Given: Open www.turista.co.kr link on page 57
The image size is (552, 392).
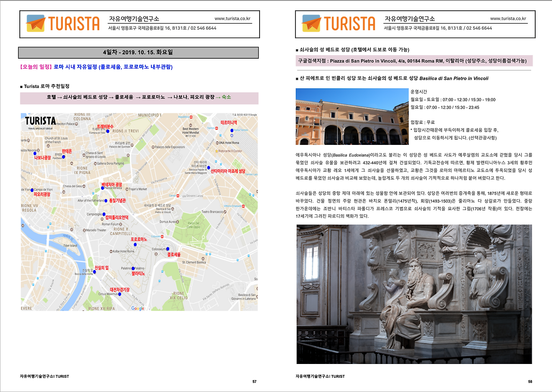Looking at the screenshot, I should [232, 19].
